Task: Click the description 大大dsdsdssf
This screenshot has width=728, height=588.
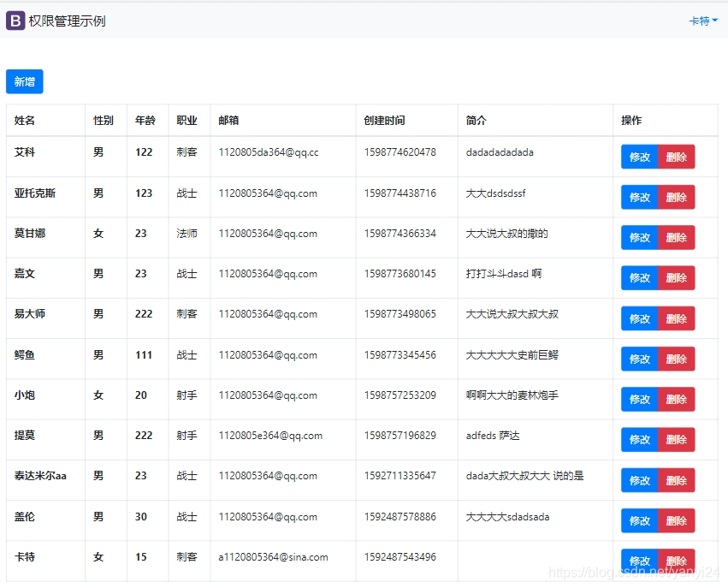Action: point(495,193)
